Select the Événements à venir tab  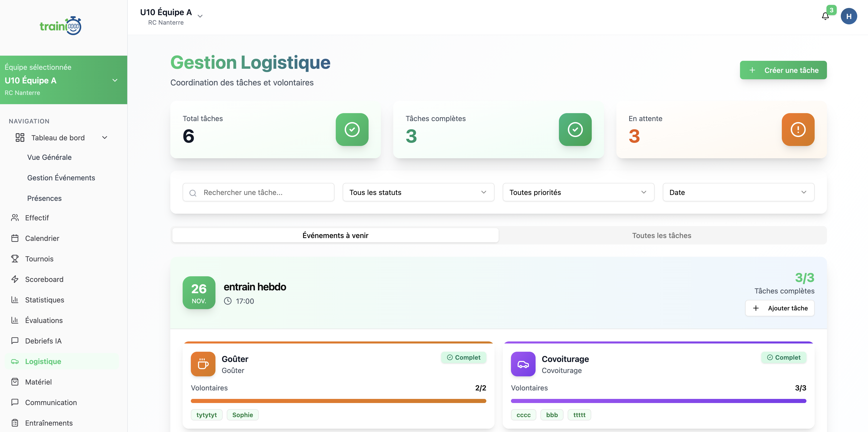point(335,235)
